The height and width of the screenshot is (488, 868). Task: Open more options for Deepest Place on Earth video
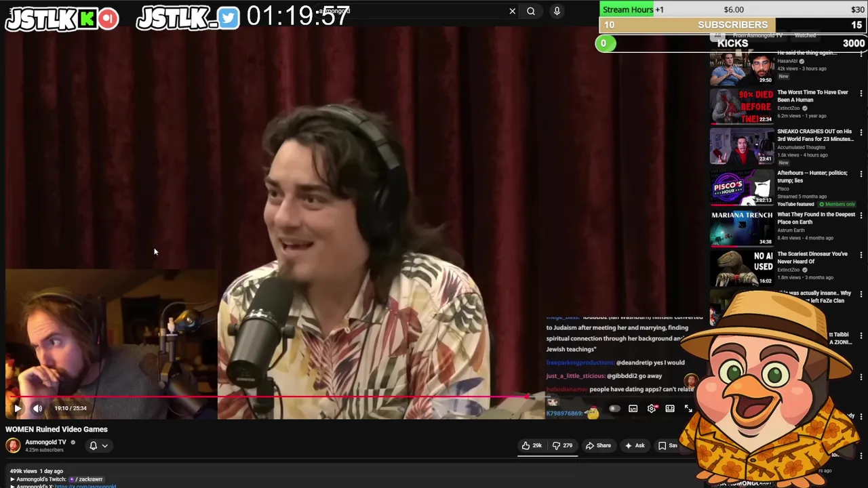[x=861, y=216]
